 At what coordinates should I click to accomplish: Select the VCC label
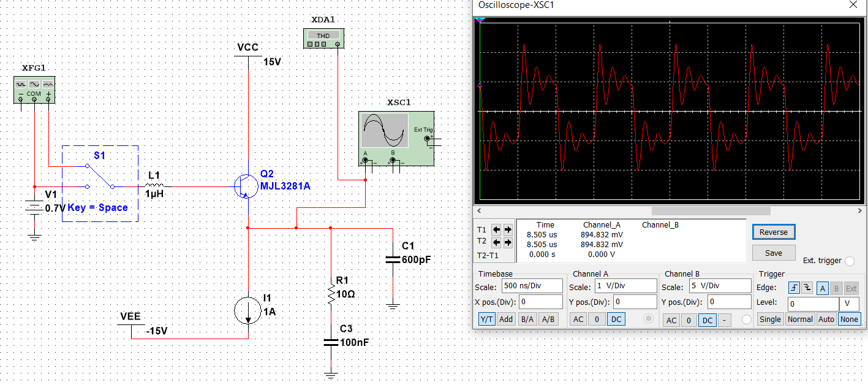click(247, 47)
